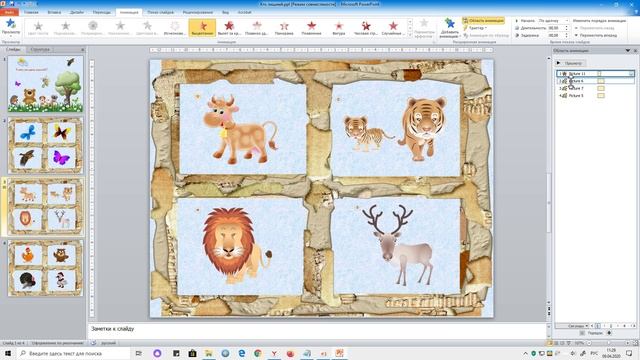Open the 'Триггер' dropdown
This screenshot has height=360, width=640.
pyautogui.click(x=476, y=28)
